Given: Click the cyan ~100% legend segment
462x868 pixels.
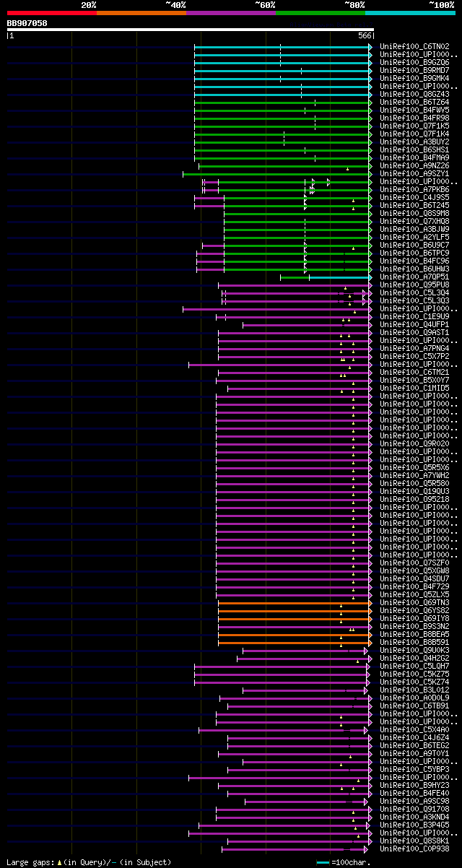Looking at the screenshot, I should (409, 13).
